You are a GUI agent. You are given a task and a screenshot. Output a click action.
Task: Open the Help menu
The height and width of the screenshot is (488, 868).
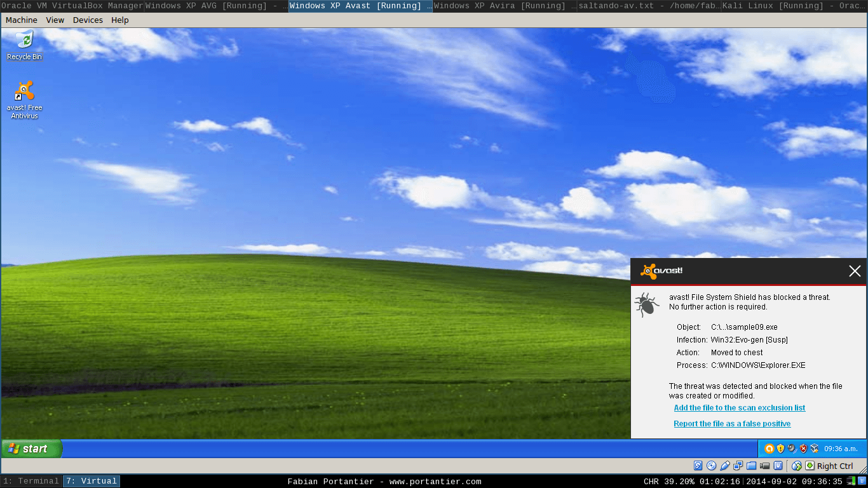(x=120, y=20)
